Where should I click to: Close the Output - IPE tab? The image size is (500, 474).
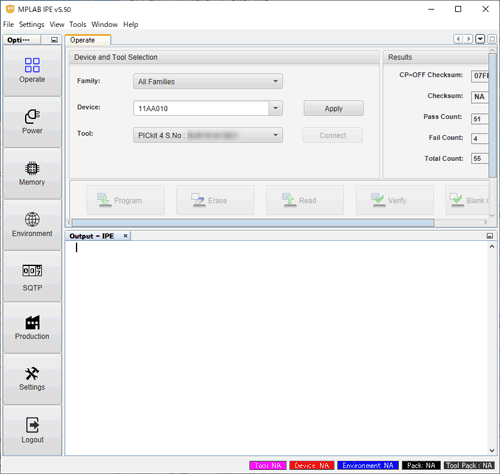click(125, 236)
